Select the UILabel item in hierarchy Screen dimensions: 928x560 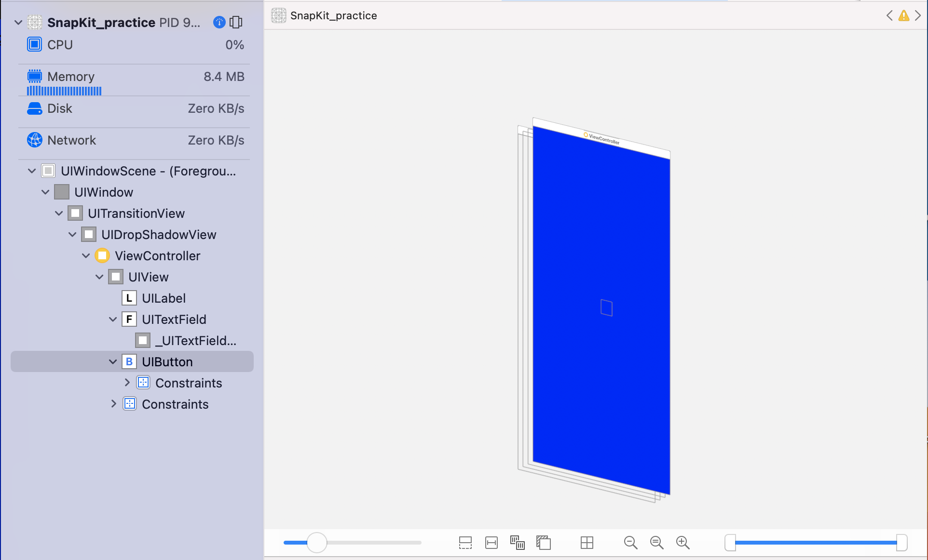pyautogui.click(x=163, y=298)
